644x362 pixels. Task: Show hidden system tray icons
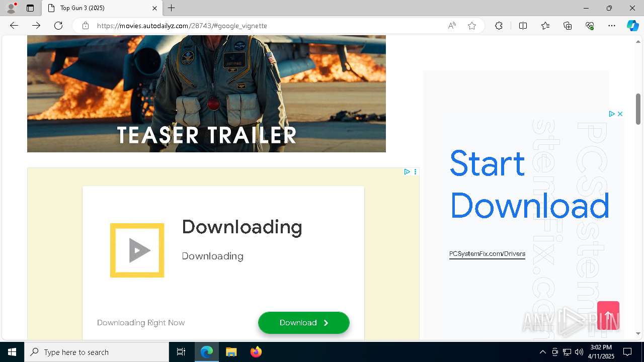542,352
